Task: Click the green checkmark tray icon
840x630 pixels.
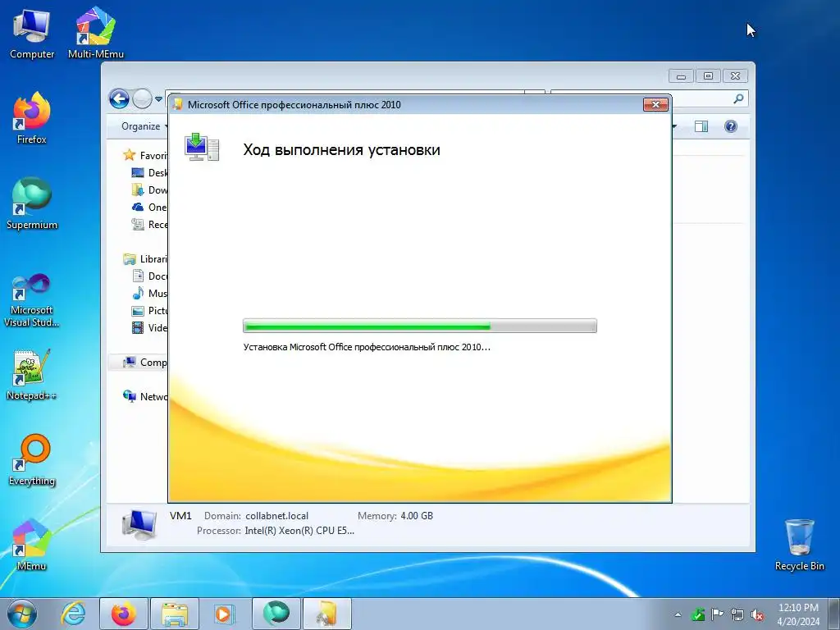Action: pyautogui.click(x=698, y=614)
